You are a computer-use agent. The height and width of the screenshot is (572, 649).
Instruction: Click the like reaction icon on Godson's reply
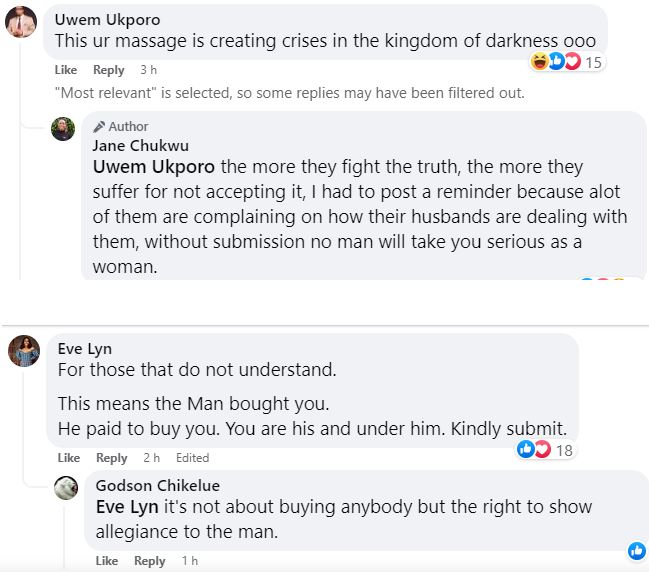point(636,551)
